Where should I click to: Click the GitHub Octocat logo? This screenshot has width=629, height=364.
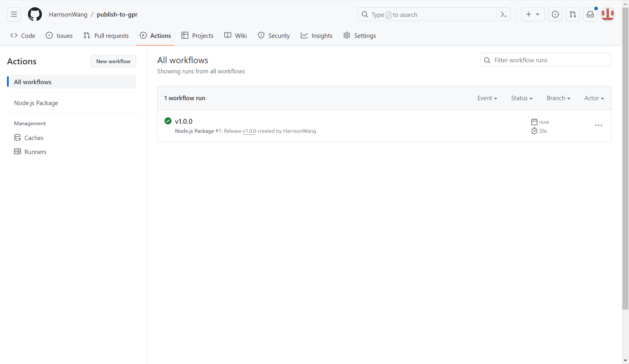pos(35,14)
